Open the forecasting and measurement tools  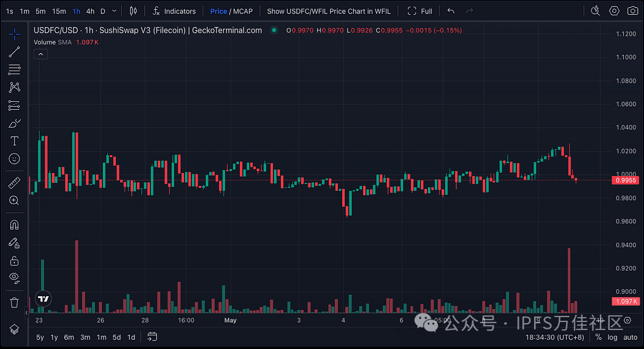[x=14, y=105]
